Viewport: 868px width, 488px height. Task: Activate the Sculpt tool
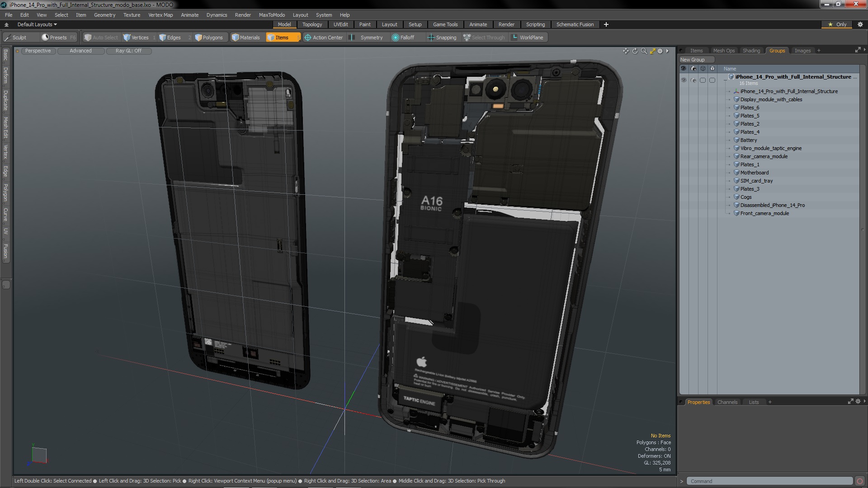point(19,38)
